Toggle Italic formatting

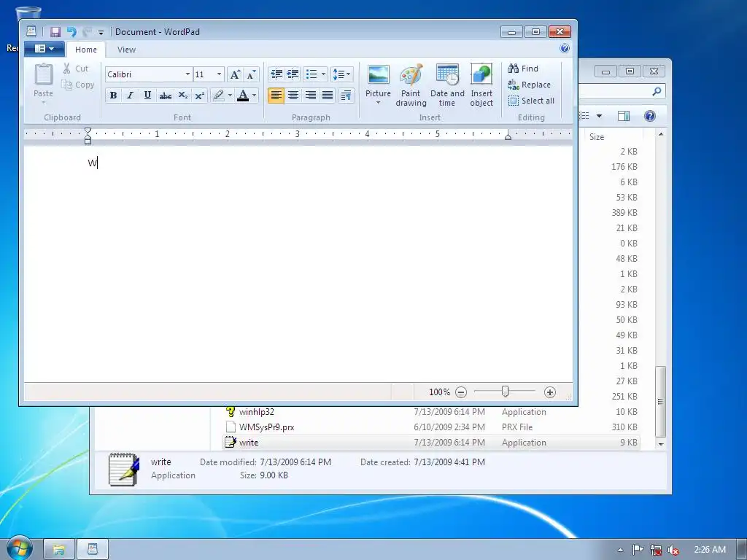click(x=130, y=96)
